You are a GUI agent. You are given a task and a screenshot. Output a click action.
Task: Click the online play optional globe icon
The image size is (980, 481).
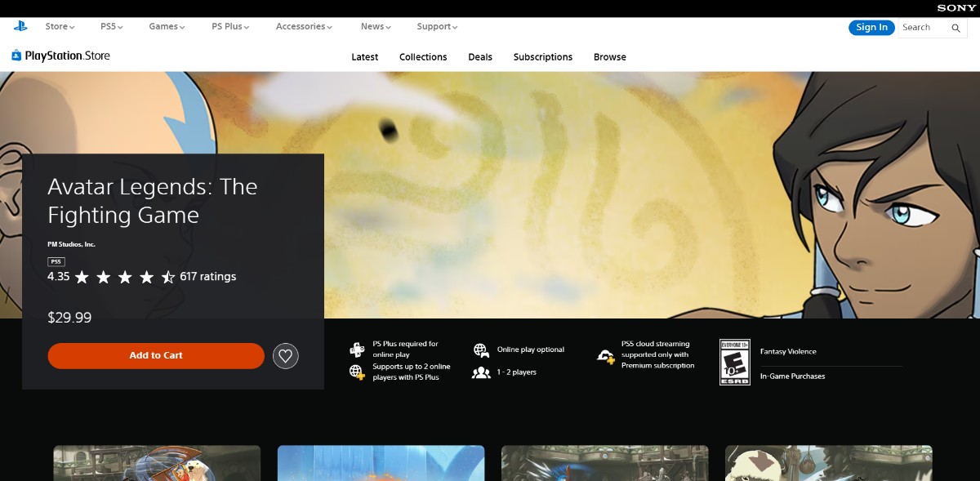[x=481, y=350]
